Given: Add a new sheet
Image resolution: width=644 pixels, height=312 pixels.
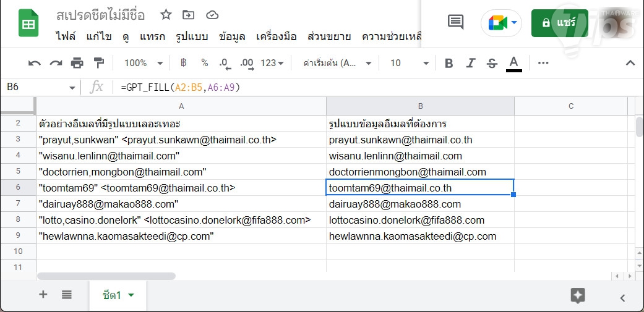Looking at the screenshot, I should pyautogui.click(x=43, y=294).
